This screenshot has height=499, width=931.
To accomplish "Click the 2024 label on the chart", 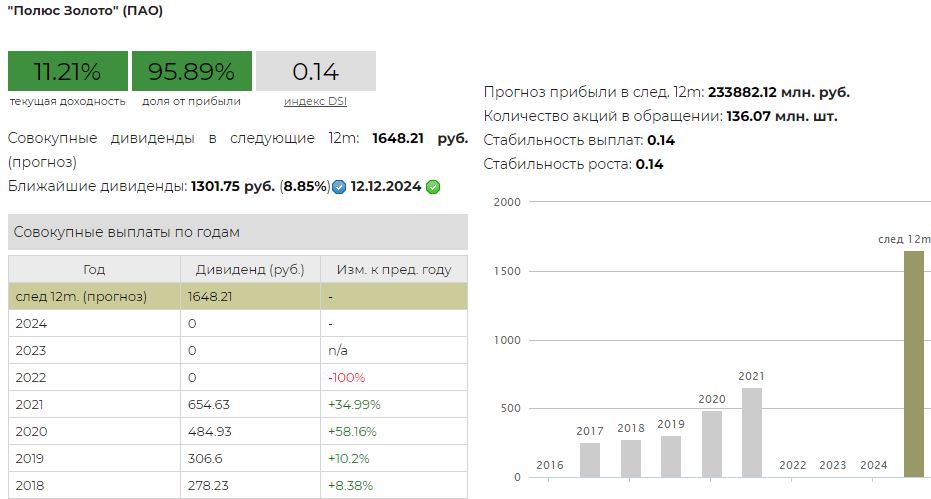I will click(873, 465).
